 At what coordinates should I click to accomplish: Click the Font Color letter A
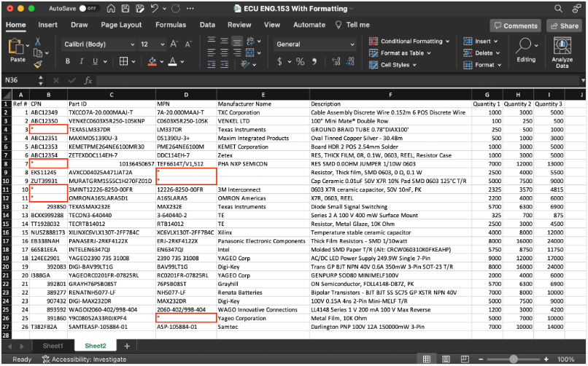(x=172, y=61)
